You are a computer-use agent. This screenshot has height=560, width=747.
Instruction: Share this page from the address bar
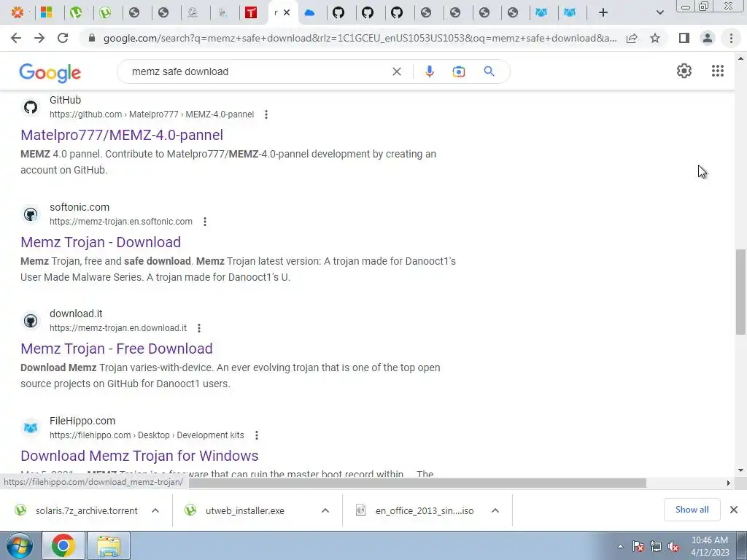tap(632, 38)
